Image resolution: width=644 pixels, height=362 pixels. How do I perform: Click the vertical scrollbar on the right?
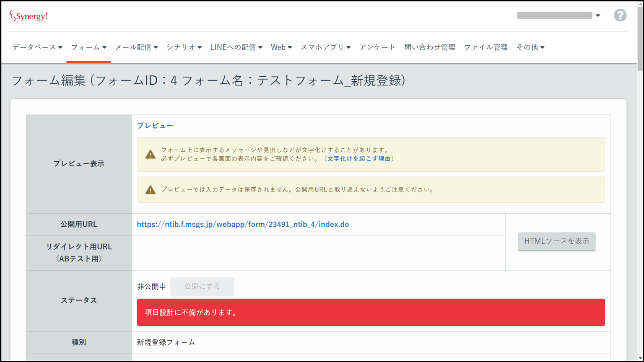point(640,38)
